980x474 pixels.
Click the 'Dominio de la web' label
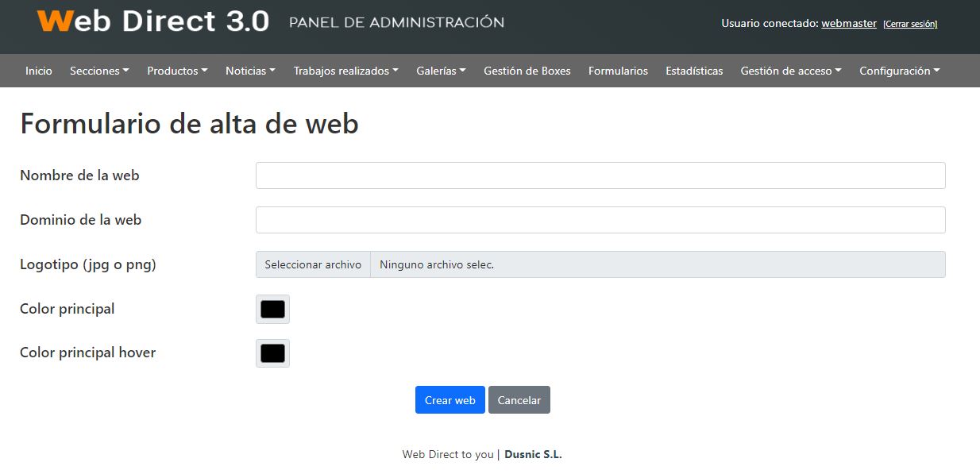point(80,220)
